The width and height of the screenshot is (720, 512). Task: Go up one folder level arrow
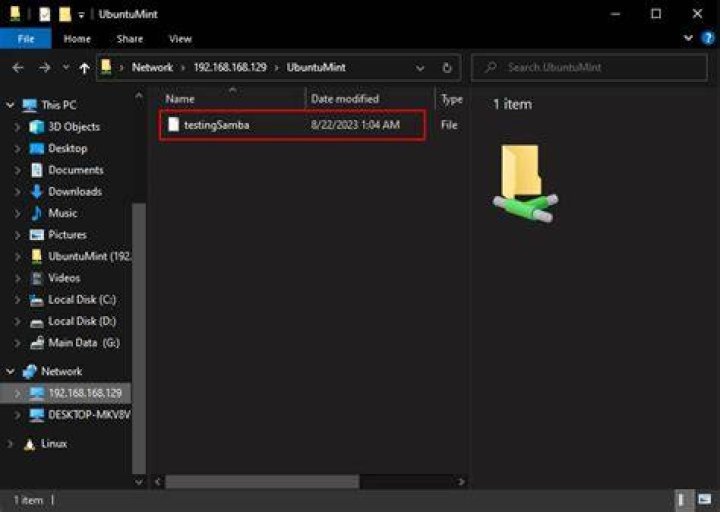point(84,68)
